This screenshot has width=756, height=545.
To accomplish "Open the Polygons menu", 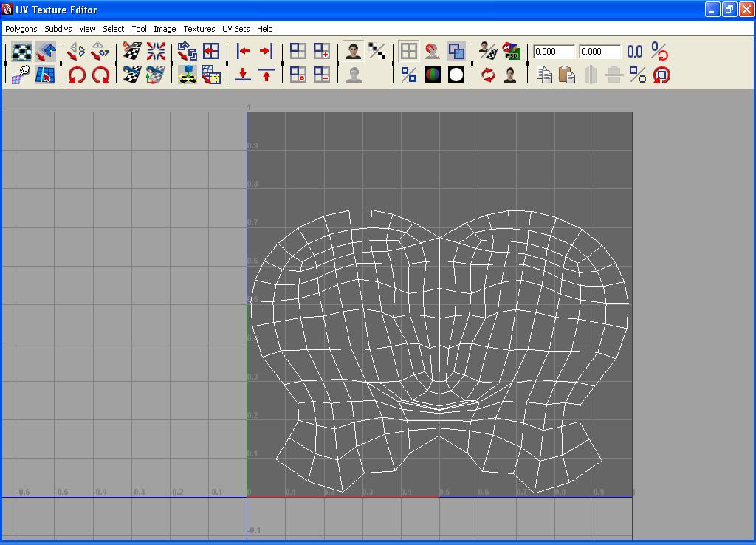I will click(21, 29).
